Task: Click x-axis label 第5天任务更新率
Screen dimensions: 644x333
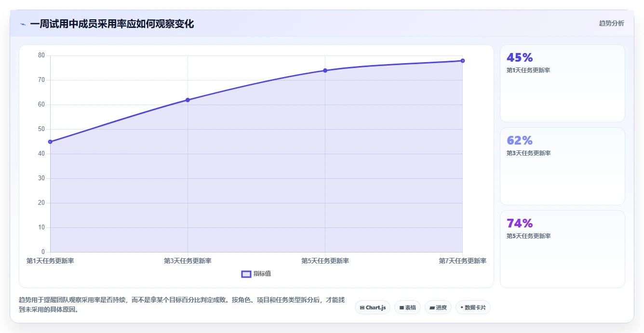Action: point(325,261)
